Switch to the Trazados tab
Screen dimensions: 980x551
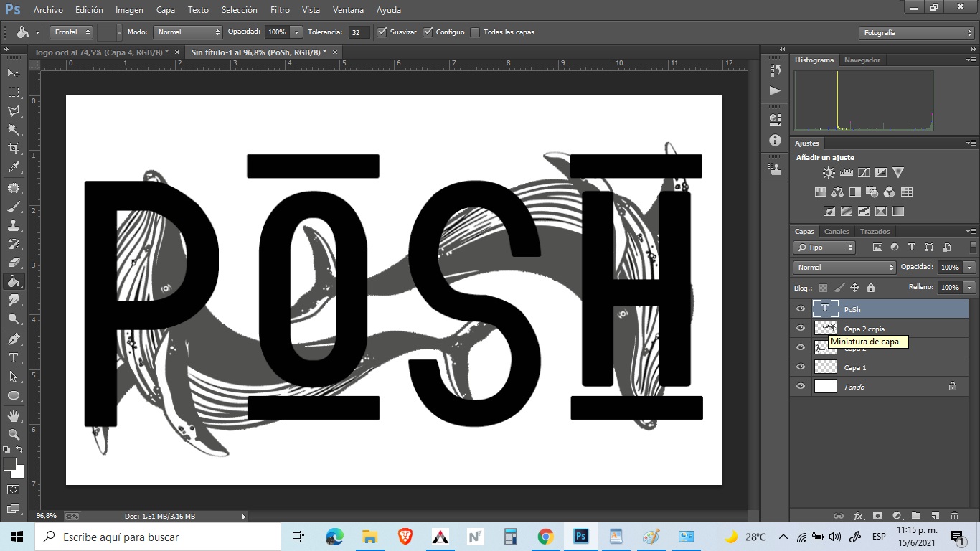coord(875,231)
